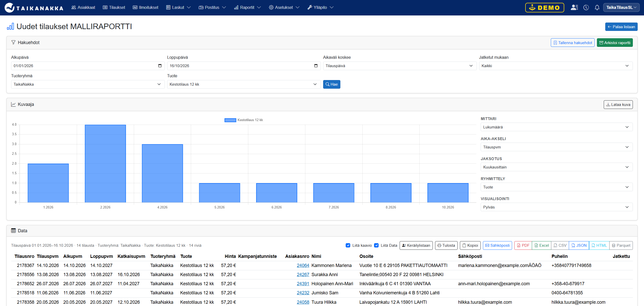The height and width of the screenshot is (306, 644).
Task: Click the user list icon in header
Action: [574, 8]
